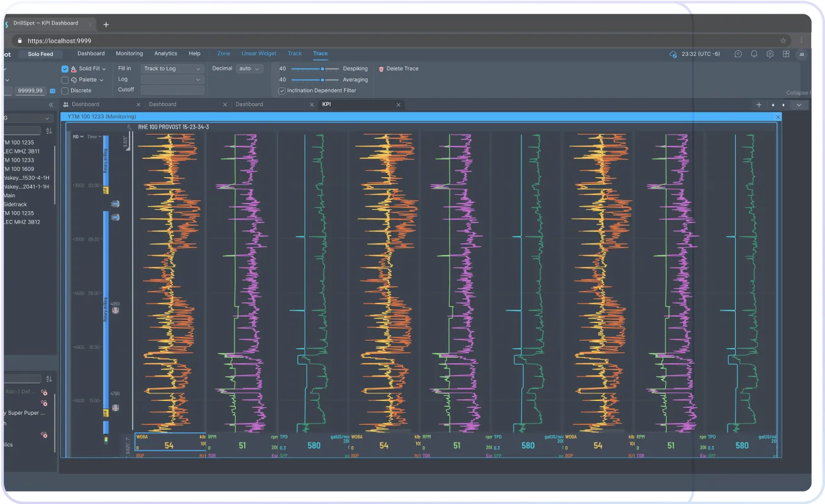
Task: Open the Analytics menu
Action: coord(165,53)
